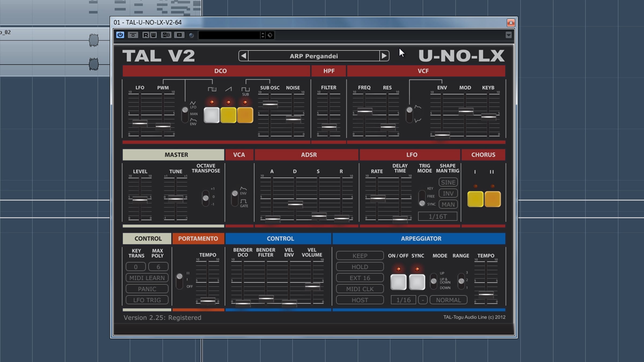Click the PORTAMENTO mode switch
This screenshot has height=362, width=644.
(179, 281)
